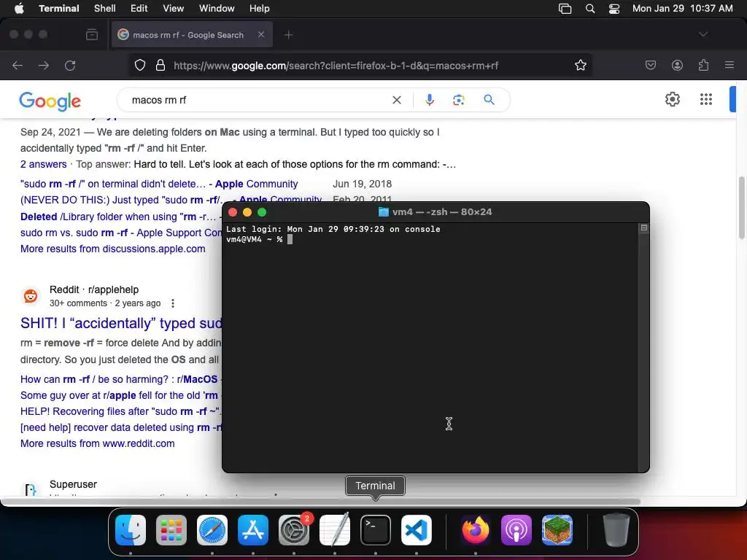Open a new Firefox tab
Viewport: 747px width, 560px height.
point(289,35)
